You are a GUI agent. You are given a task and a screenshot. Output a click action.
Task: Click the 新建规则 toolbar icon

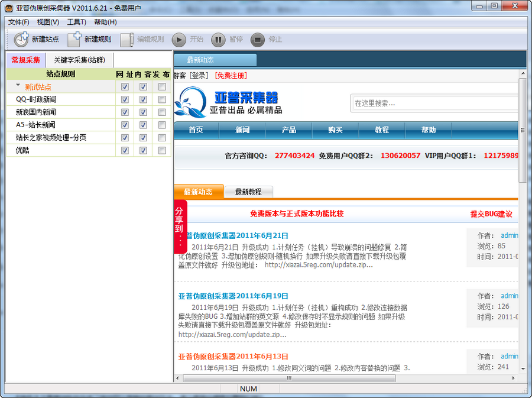pyautogui.click(x=74, y=40)
